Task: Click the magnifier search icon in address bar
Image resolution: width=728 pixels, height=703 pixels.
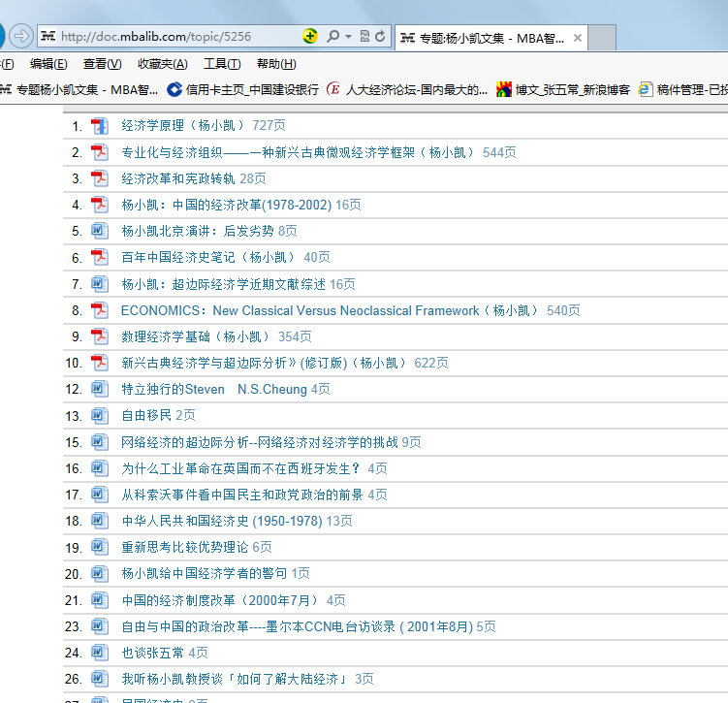Action: click(x=332, y=36)
